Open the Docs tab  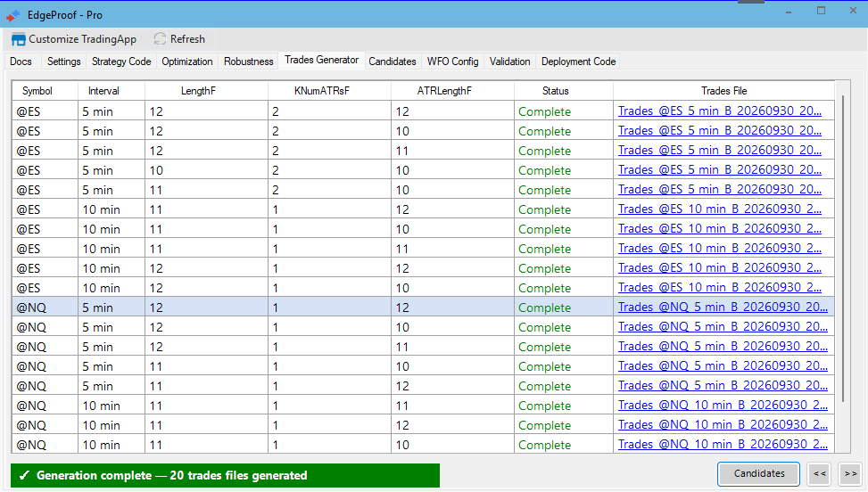[x=21, y=61]
